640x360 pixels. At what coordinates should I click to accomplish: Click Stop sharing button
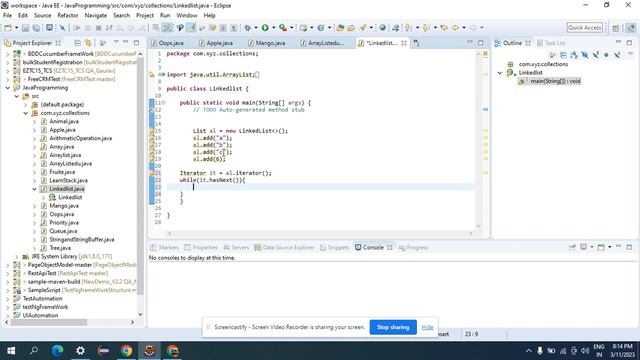393,327
